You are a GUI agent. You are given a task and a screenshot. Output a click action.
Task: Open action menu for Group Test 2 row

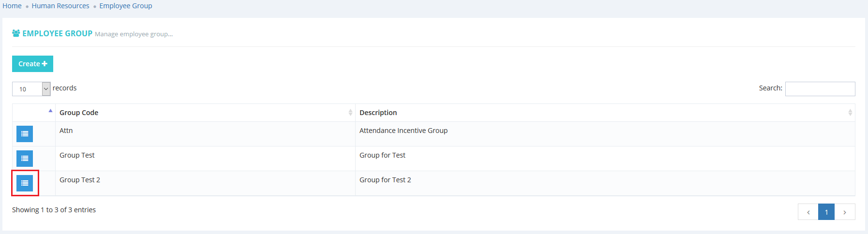(x=25, y=183)
